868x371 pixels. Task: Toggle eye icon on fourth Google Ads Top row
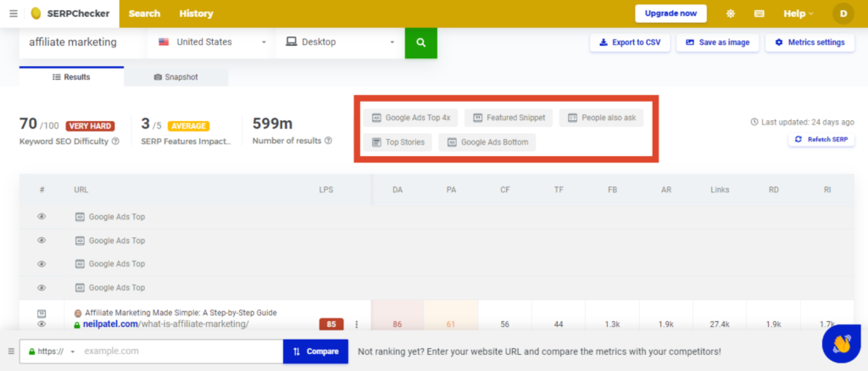(42, 287)
